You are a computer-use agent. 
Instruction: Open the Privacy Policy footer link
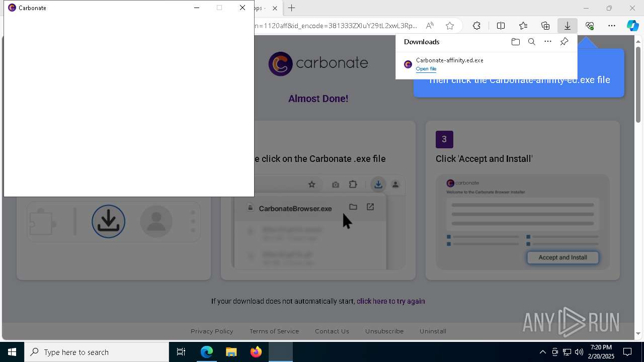tap(212, 331)
